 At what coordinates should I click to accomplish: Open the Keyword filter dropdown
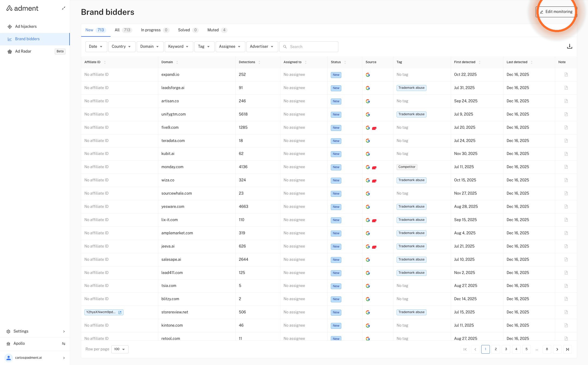point(179,46)
